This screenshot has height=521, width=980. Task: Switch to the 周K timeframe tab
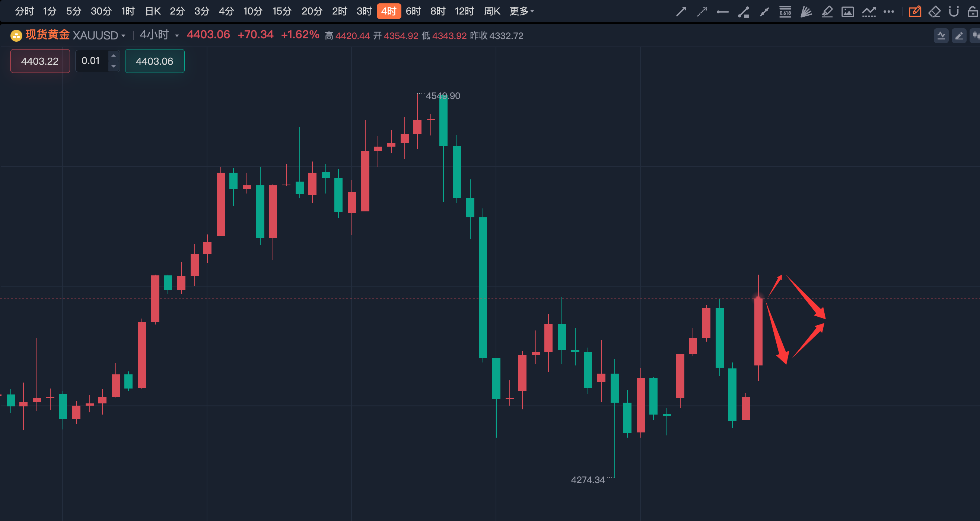pos(492,12)
